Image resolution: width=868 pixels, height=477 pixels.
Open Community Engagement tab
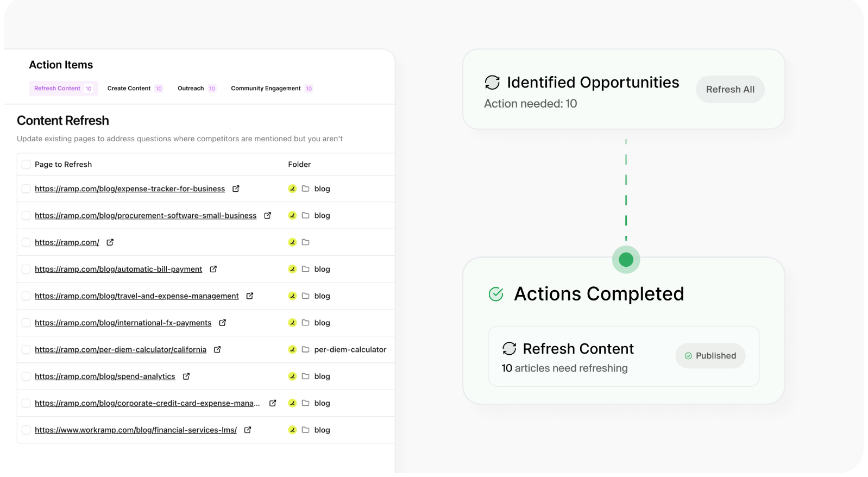pos(272,88)
